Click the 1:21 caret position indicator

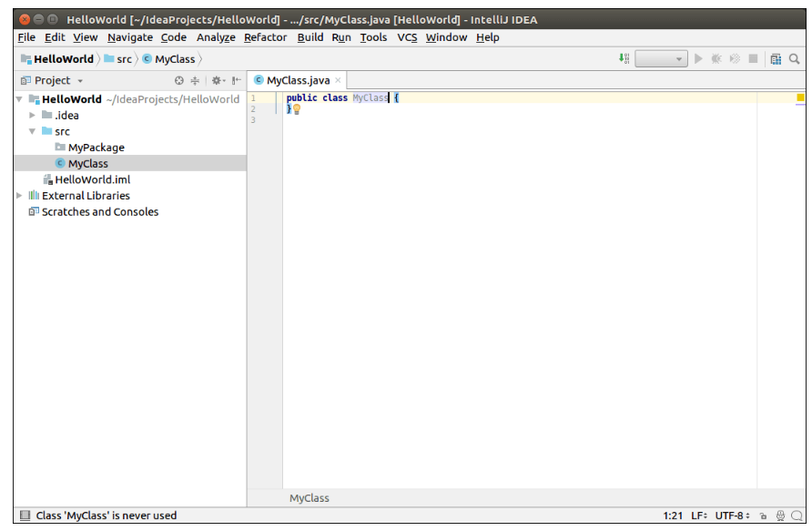tap(673, 516)
